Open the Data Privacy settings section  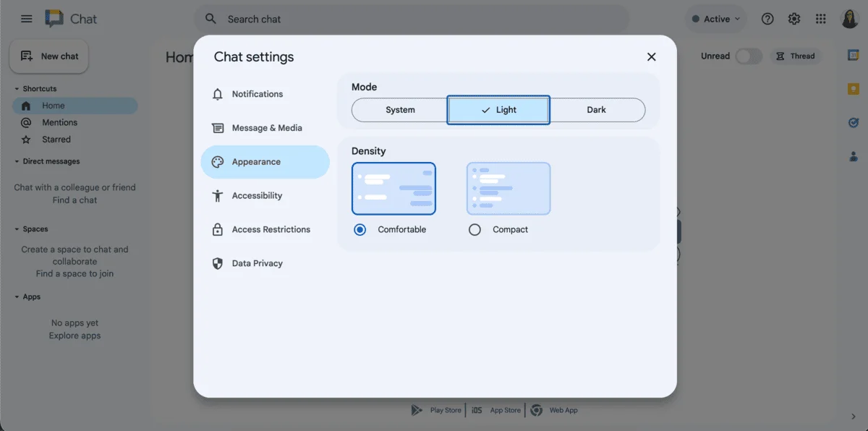pyautogui.click(x=256, y=263)
